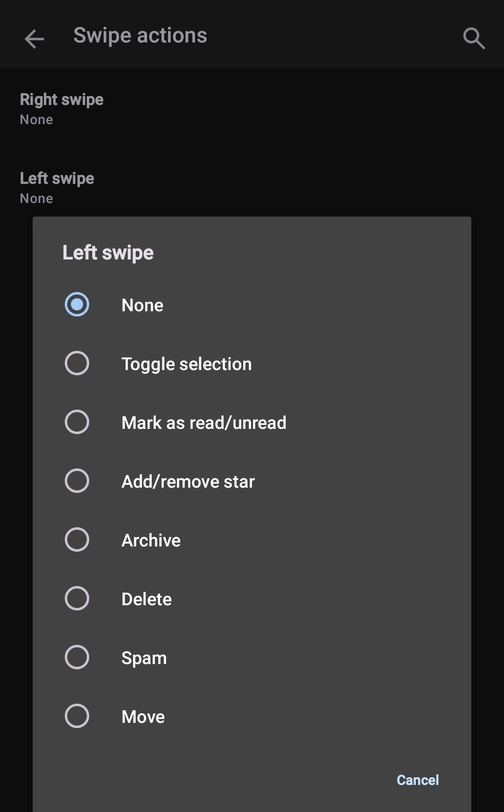Pick the Add/remove star radio option

[x=77, y=481]
